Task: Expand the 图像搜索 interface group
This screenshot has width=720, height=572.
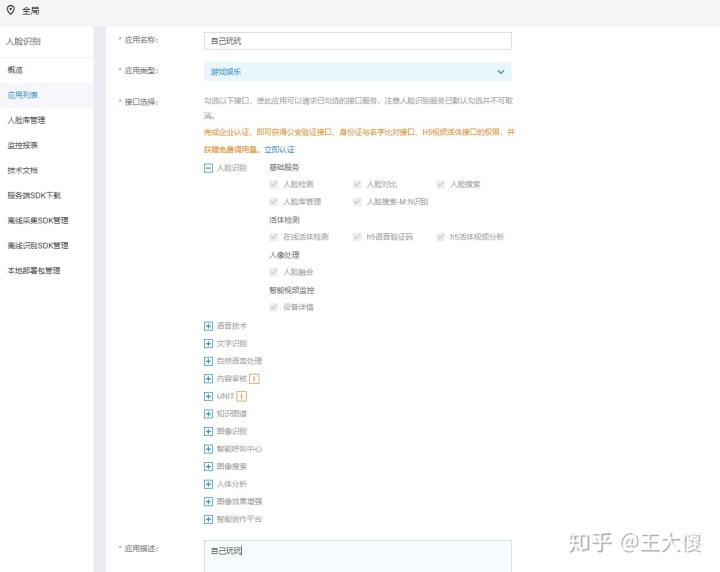Action: [x=208, y=466]
